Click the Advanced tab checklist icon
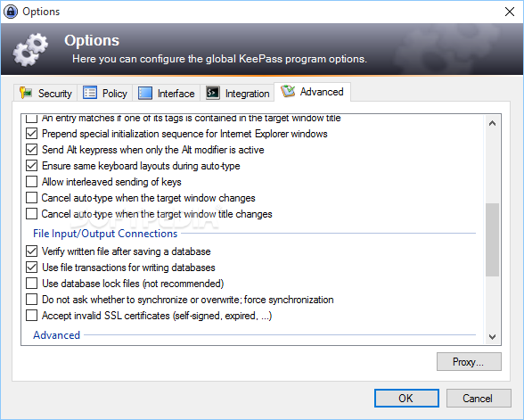 (287, 91)
